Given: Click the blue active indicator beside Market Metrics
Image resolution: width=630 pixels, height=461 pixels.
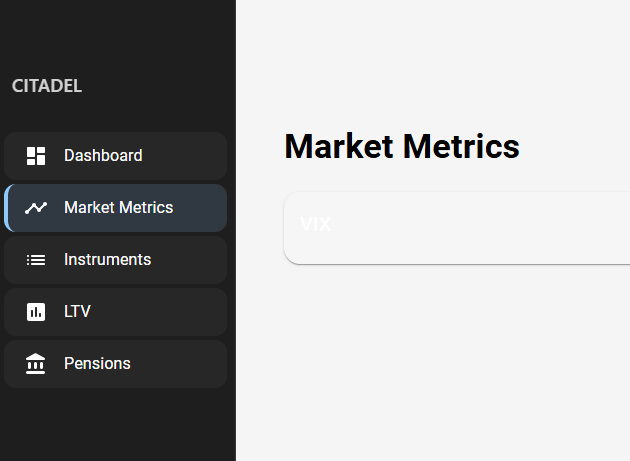Looking at the screenshot, I should coord(6,208).
